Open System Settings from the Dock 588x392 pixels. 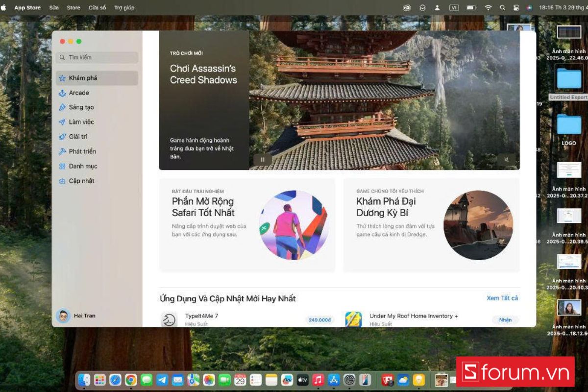(x=349, y=380)
